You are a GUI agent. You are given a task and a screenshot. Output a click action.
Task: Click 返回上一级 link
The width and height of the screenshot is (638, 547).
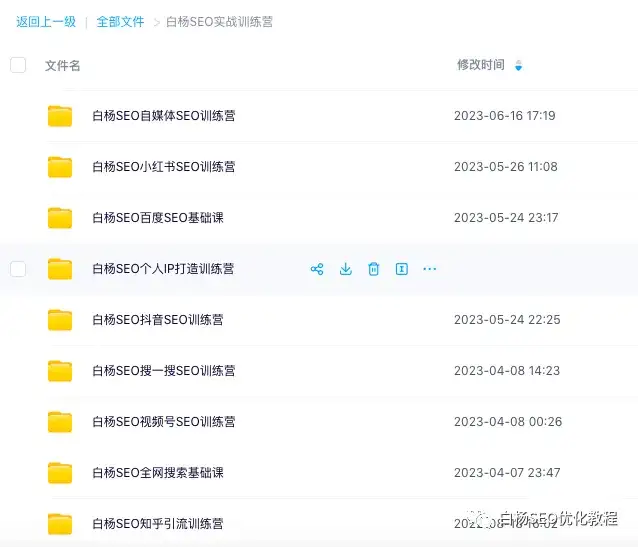pos(46,22)
